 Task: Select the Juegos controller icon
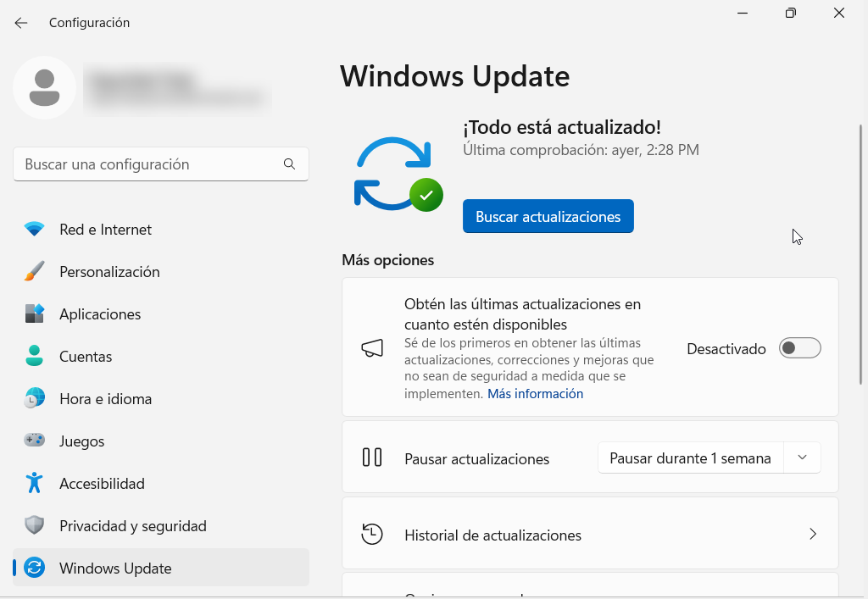click(x=34, y=441)
